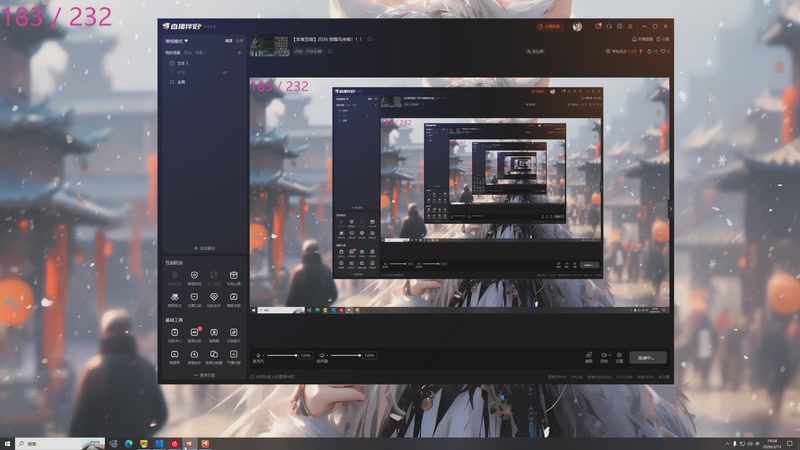Click the category tag below the stream title
800x450 pixels.
coord(308,51)
